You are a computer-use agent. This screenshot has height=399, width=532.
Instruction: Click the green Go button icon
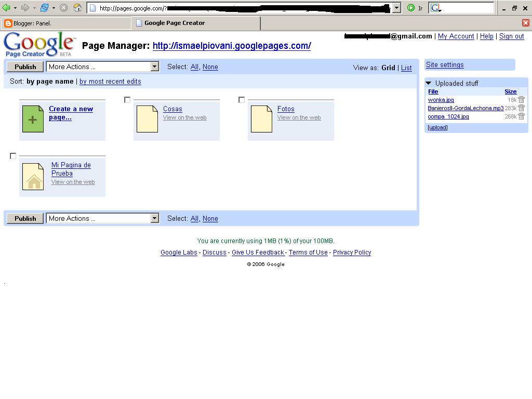tap(410, 8)
